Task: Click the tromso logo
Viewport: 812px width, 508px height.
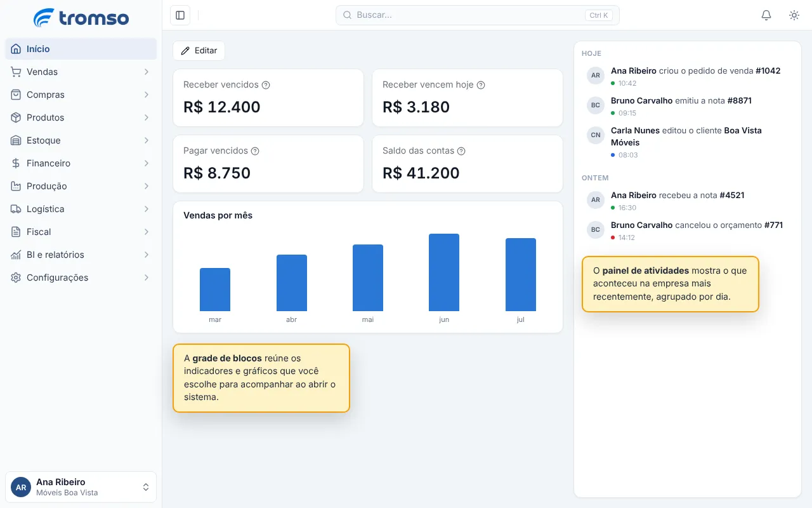Action: (81, 18)
